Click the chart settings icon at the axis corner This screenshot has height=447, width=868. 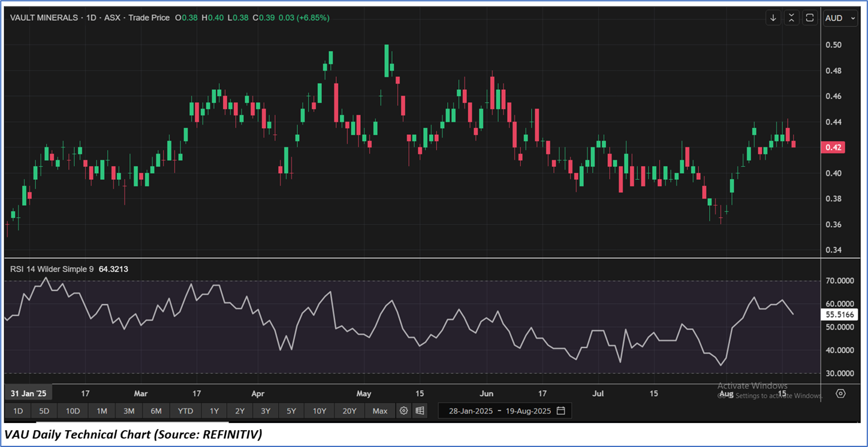tap(840, 394)
